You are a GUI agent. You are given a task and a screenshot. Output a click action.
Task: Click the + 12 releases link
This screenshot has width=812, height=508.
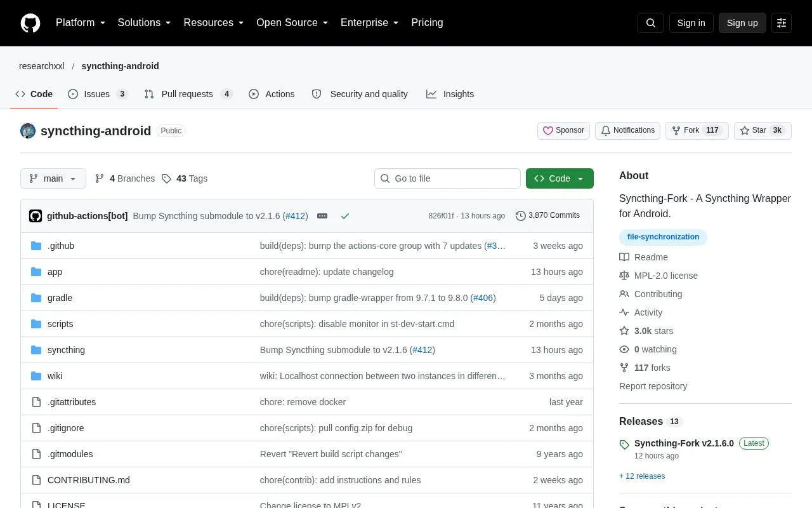[642, 476]
